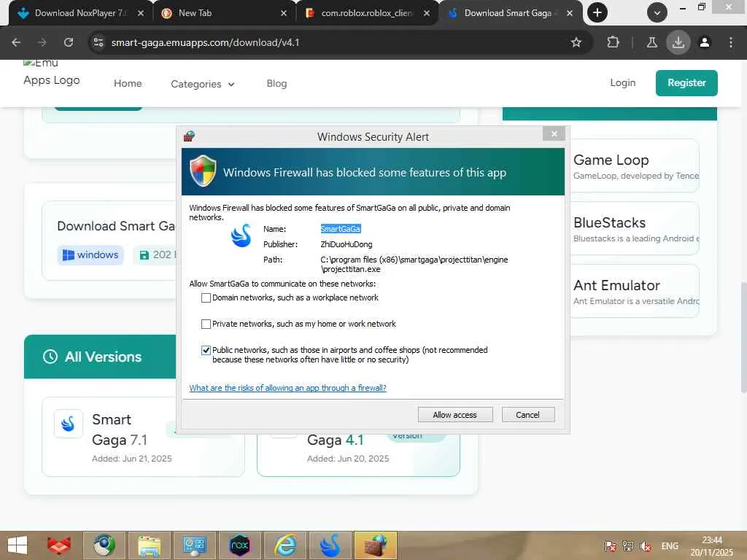Click the Register button
747x560 pixels.
[x=686, y=83]
